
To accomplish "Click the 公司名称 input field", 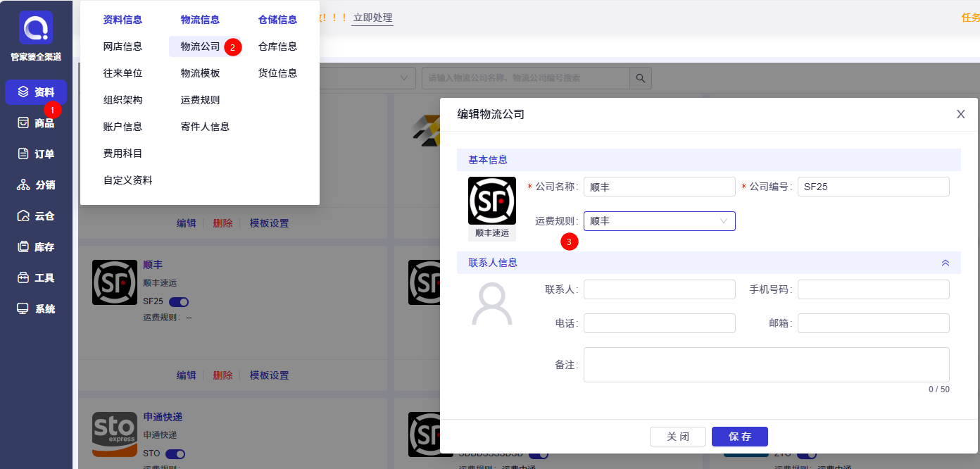I will coord(660,187).
